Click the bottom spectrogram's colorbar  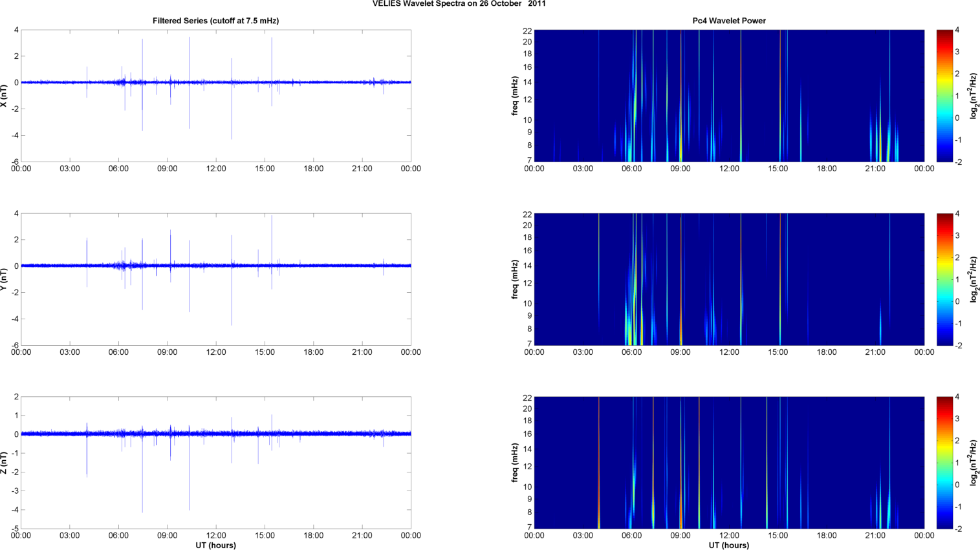[x=944, y=463]
